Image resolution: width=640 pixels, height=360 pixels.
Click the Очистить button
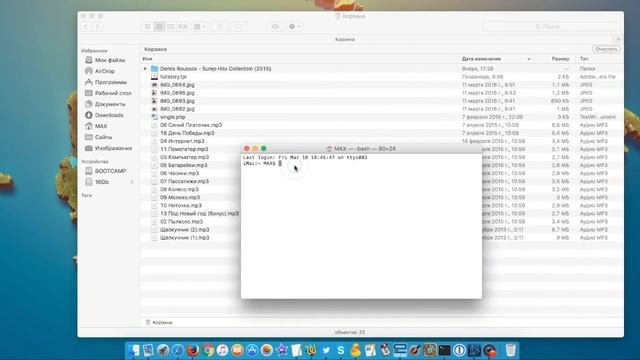(x=606, y=49)
